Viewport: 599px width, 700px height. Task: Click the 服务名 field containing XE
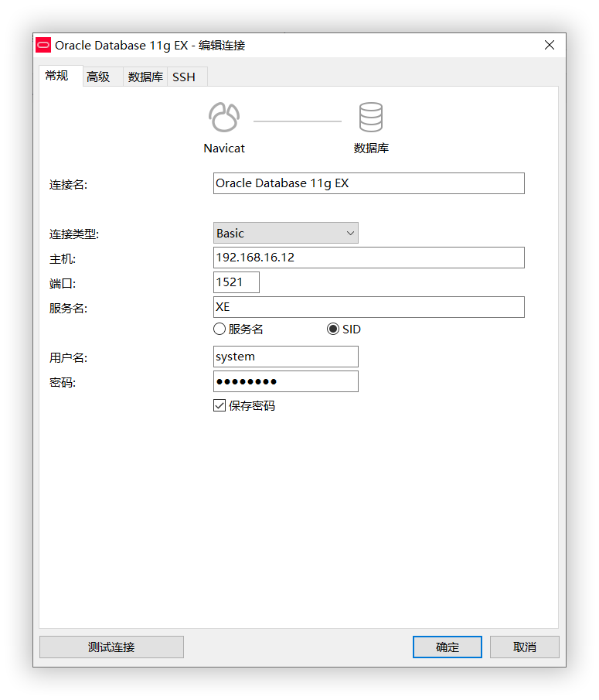tap(369, 307)
